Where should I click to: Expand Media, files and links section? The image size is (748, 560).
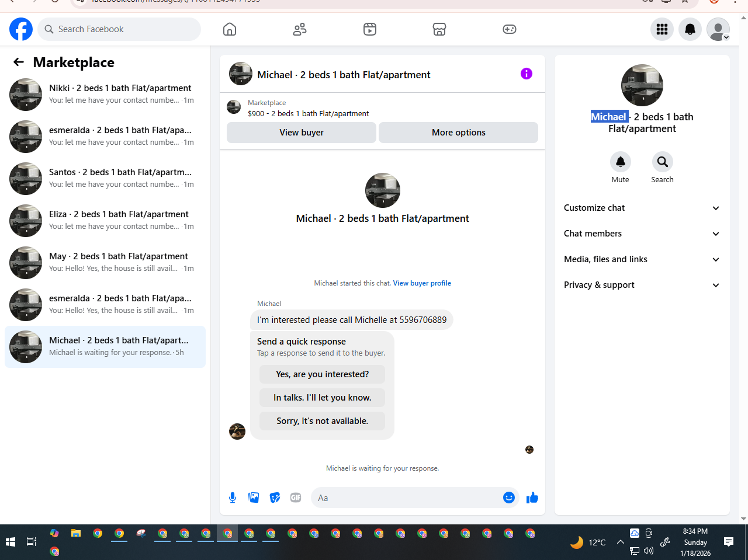(x=642, y=259)
